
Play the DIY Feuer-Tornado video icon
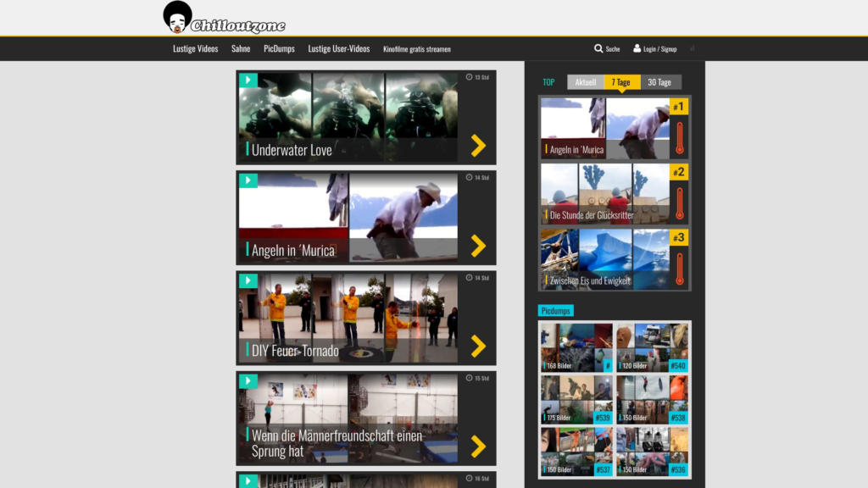coord(248,280)
